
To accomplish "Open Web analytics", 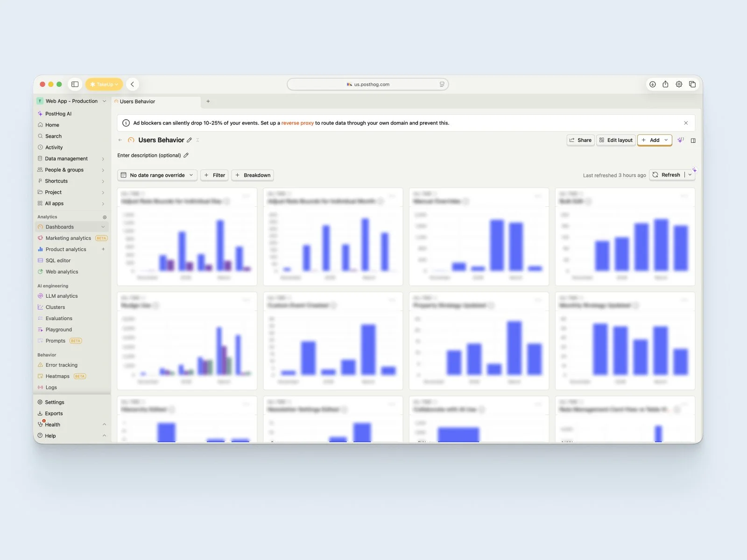I will tap(62, 272).
